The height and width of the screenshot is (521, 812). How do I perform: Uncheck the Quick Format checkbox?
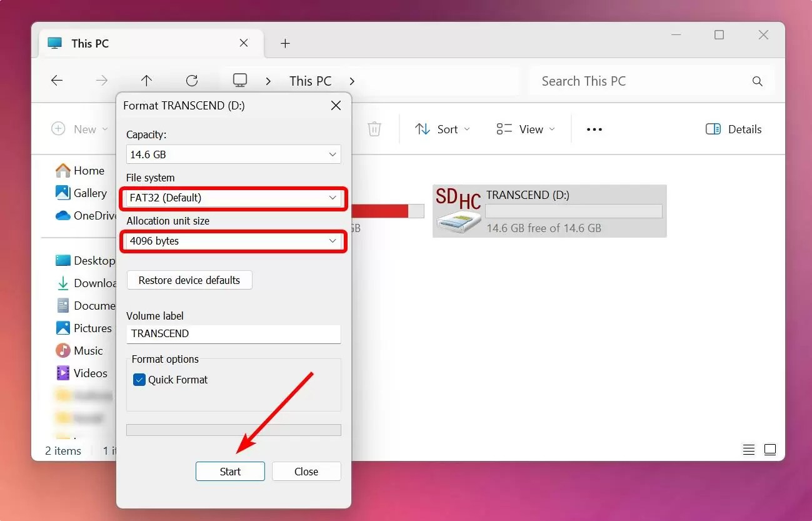coord(139,380)
